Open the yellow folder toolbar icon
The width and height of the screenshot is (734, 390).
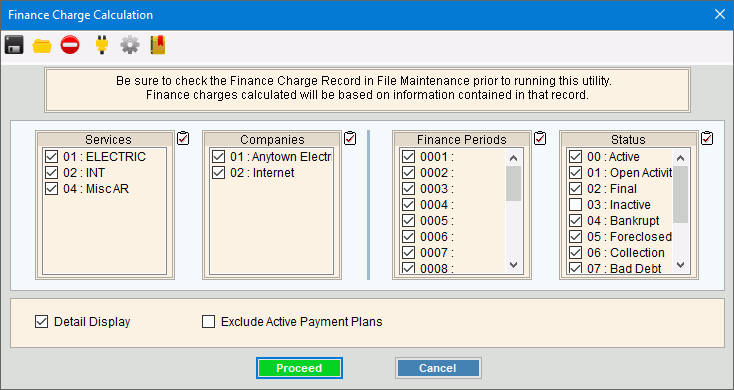42,46
